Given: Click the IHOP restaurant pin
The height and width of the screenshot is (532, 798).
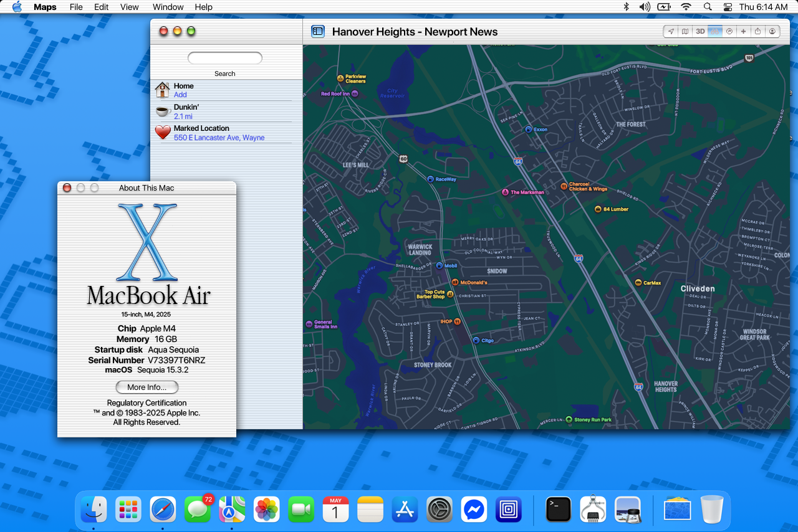Looking at the screenshot, I should (x=458, y=321).
